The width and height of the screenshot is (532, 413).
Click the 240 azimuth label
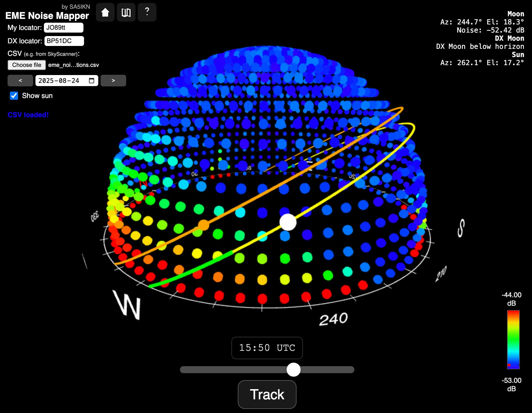click(333, 319)
